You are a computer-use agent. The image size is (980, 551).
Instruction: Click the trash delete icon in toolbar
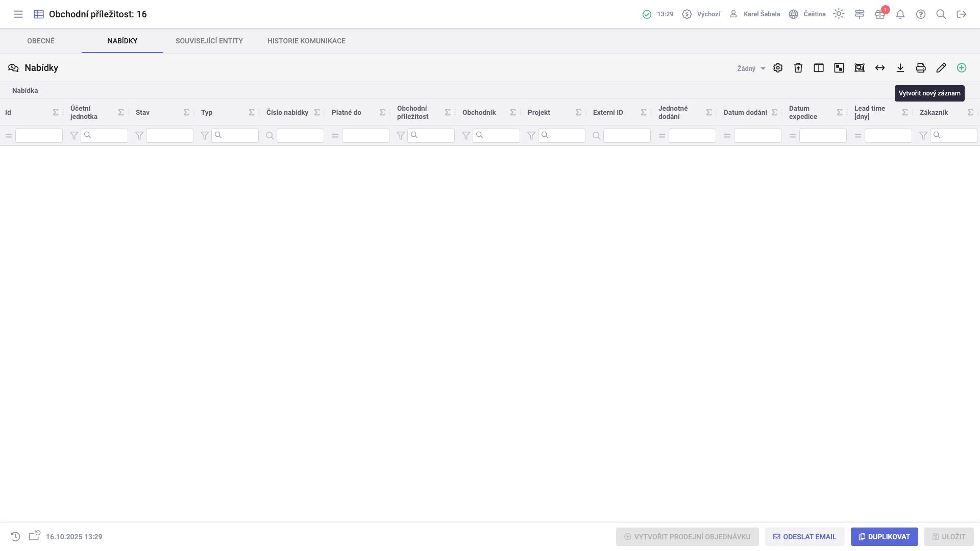798,68
